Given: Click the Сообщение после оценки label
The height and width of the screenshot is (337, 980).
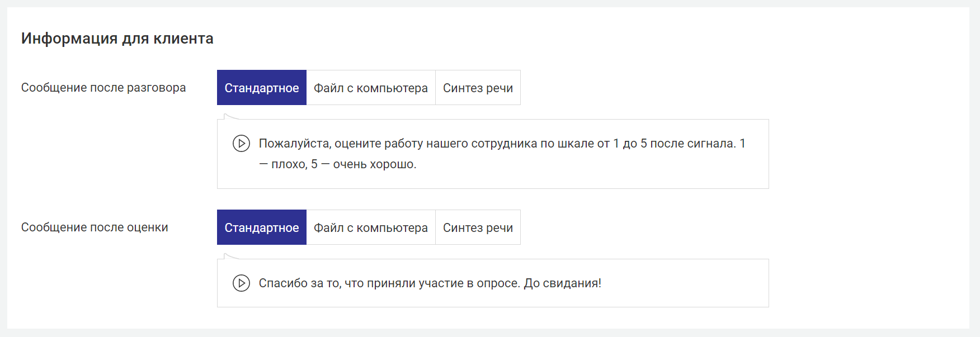Looking at the screenshot, I should click(95, 227).
